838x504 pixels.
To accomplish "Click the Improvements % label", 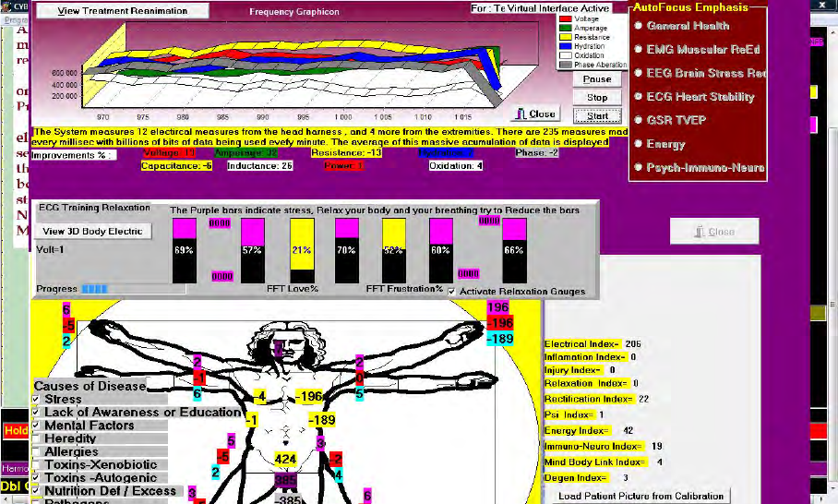I will [x=72, y=155].
